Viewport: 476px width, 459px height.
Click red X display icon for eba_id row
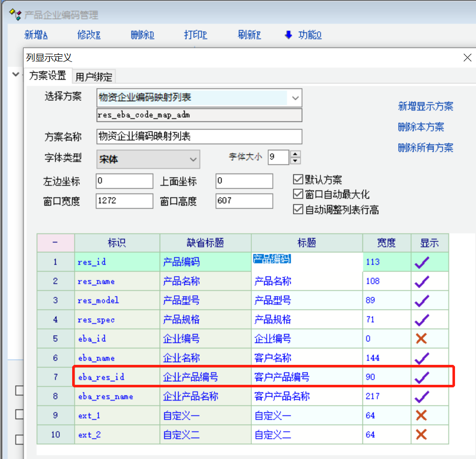[422, 338]
